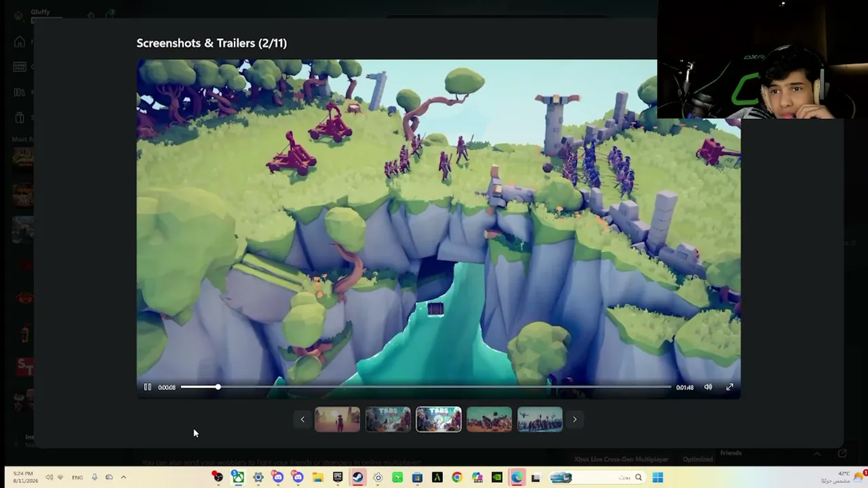868x488 pixels.
Task: Open microphone indicator in system tray
Action: tap(94, 477)
